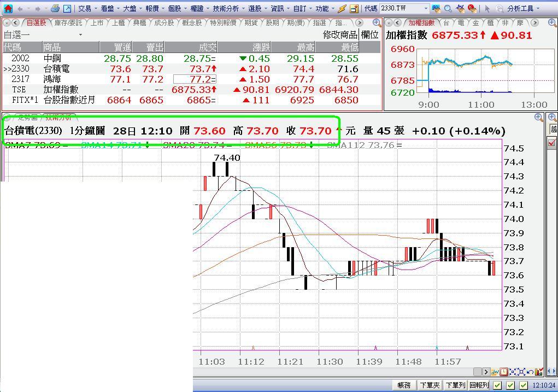
Task: Open indicator settings bar-chart icon
Action: (x=539, y=372)
